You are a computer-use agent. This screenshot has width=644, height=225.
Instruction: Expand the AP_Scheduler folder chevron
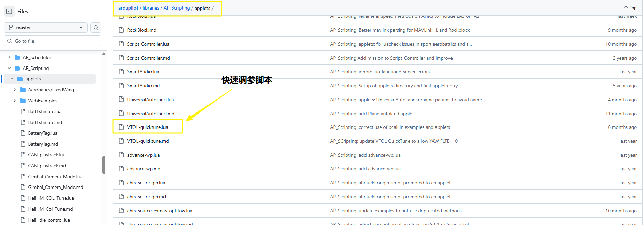click(x=9, y=57)
